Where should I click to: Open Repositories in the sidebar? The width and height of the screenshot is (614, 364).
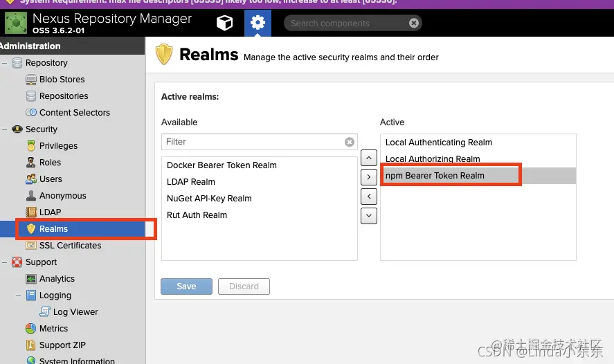tap(64, 96)
